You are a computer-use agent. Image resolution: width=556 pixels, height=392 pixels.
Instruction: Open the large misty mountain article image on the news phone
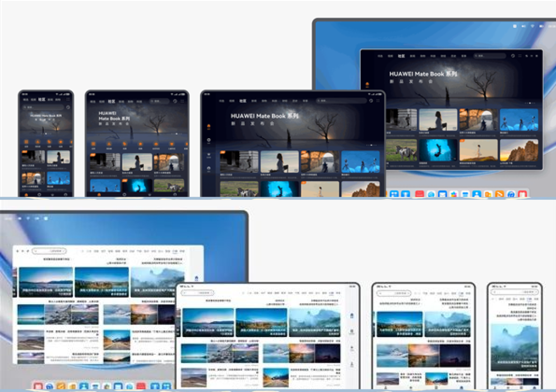(x=514, y=347)
